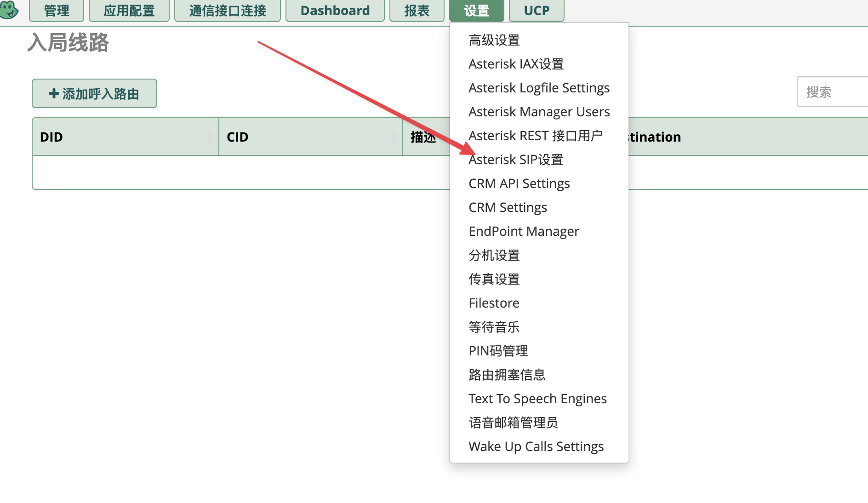Click the 添加呼入路由 button
Image resolution: width=868 pixels, height=503 pixels.
pos(94,93)
